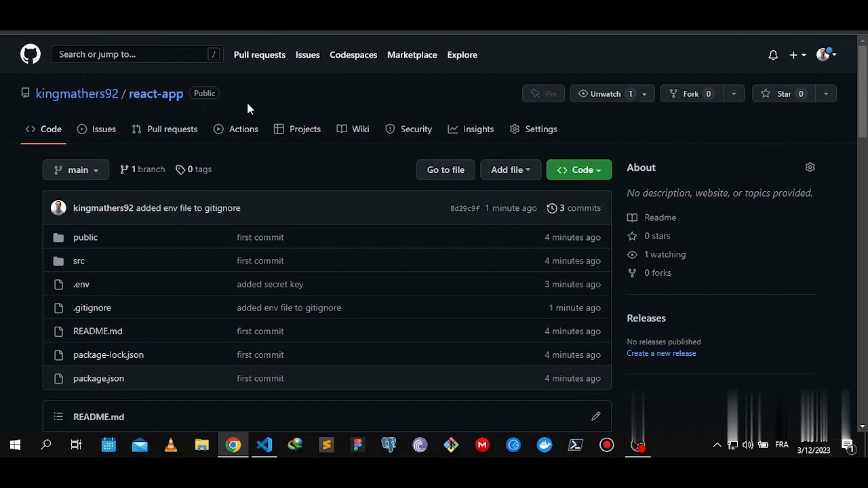Open notifications bell icon

tap(773, 55)
